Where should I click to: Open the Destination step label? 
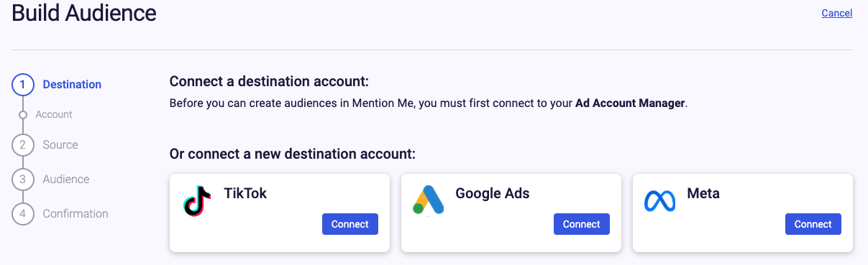coord(72,85)
